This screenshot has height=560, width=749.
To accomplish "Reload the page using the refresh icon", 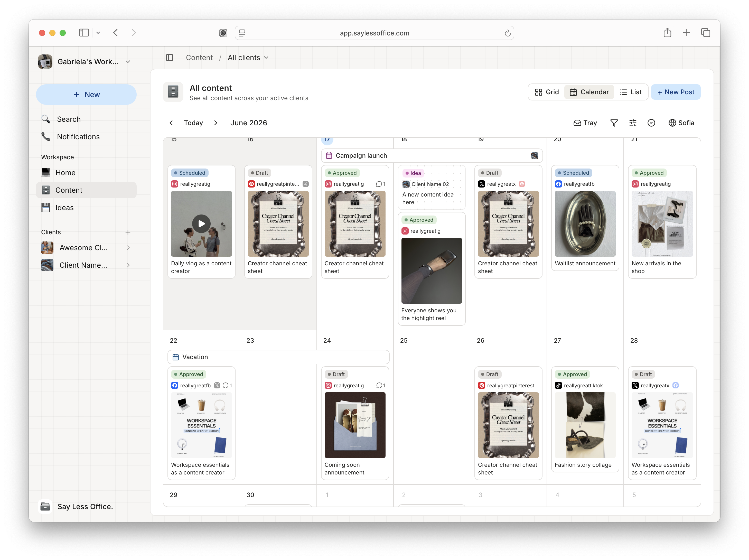I will point(507,33).
